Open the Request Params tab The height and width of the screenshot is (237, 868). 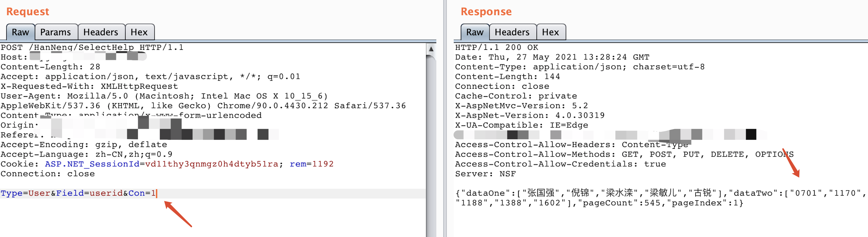coord(56,32)
